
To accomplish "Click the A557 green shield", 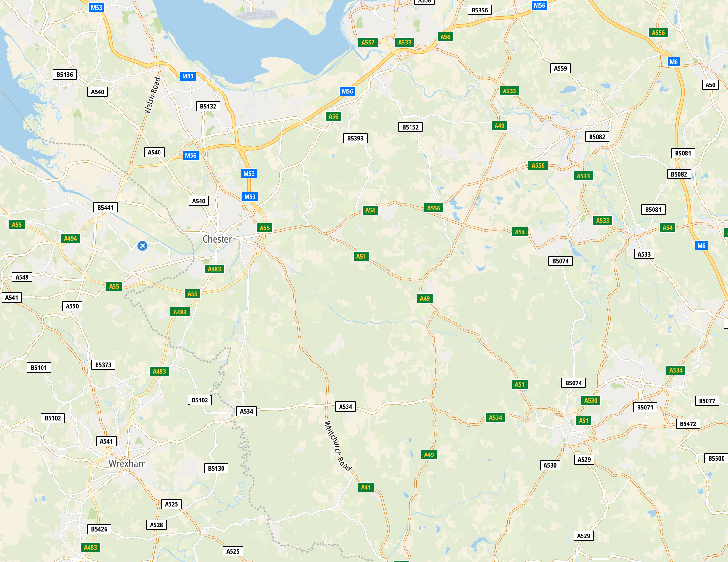I will pyautogui.click(x=368, y=42).
